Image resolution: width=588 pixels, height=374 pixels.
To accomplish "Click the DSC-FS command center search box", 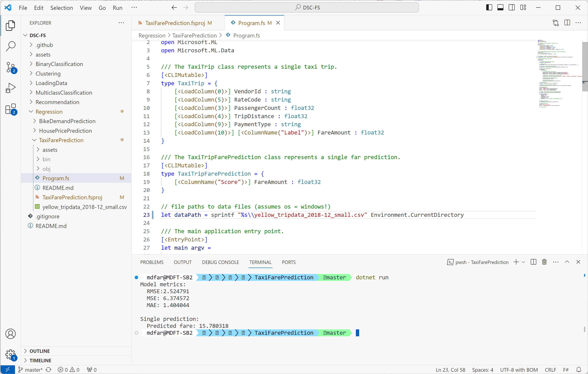I will [306, 8].
